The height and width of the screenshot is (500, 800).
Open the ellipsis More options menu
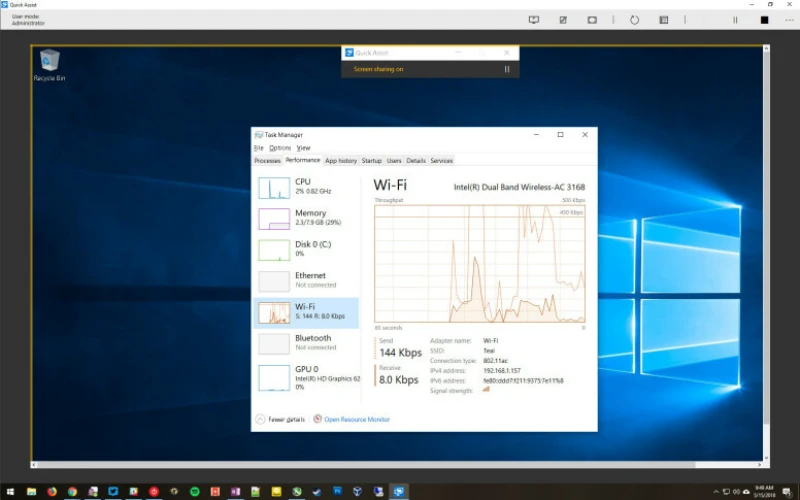pos(789,19)
